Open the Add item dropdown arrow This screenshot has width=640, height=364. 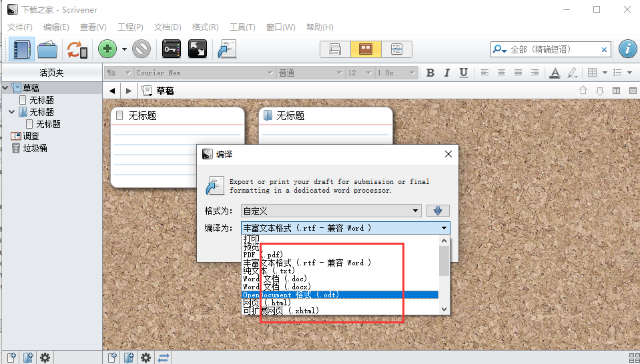pyautogui.click(x=125, y=49)
